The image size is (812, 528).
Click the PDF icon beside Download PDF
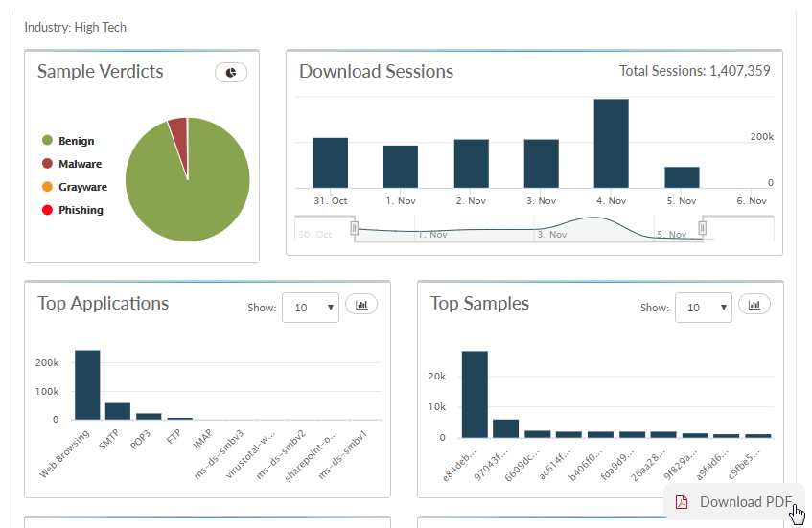tap(682, 502)
